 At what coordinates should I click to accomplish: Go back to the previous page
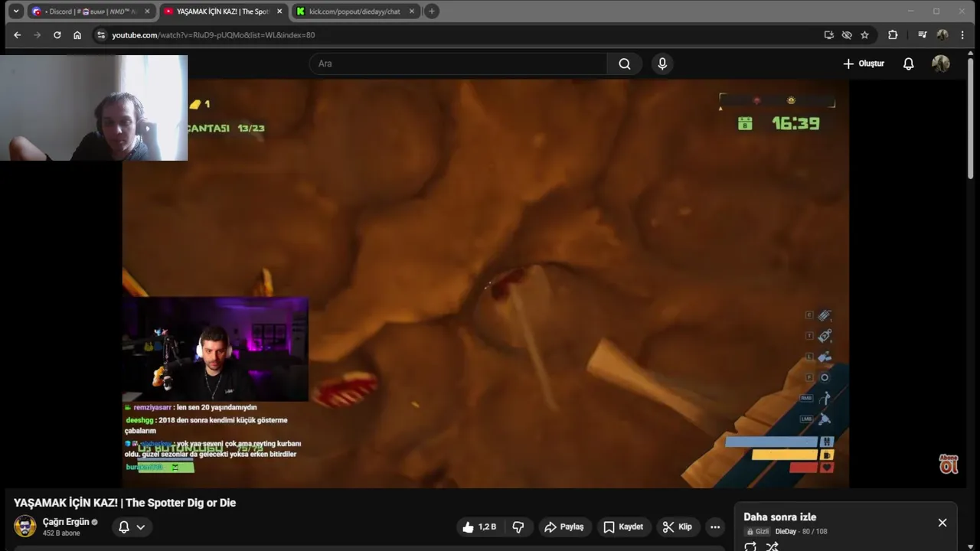click(x=17, y=35)
